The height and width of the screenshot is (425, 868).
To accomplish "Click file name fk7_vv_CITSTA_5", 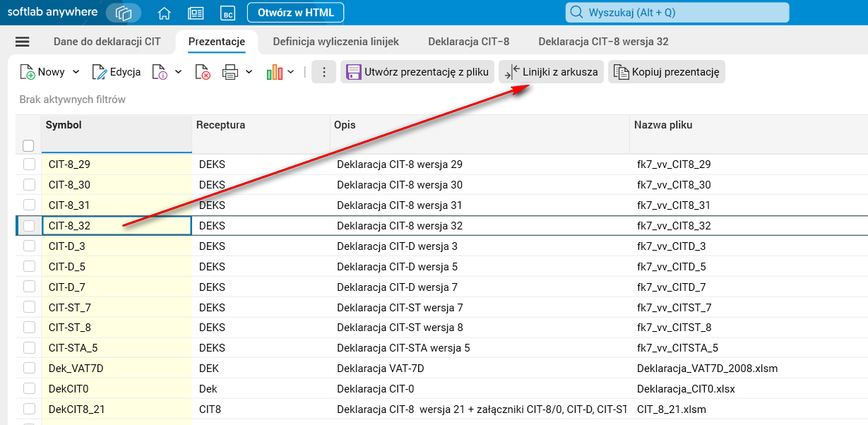I will pyautogui.click(x=677, y=348).
